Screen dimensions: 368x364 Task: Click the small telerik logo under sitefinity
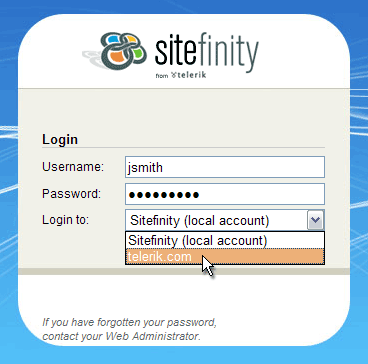coord(189,75)
